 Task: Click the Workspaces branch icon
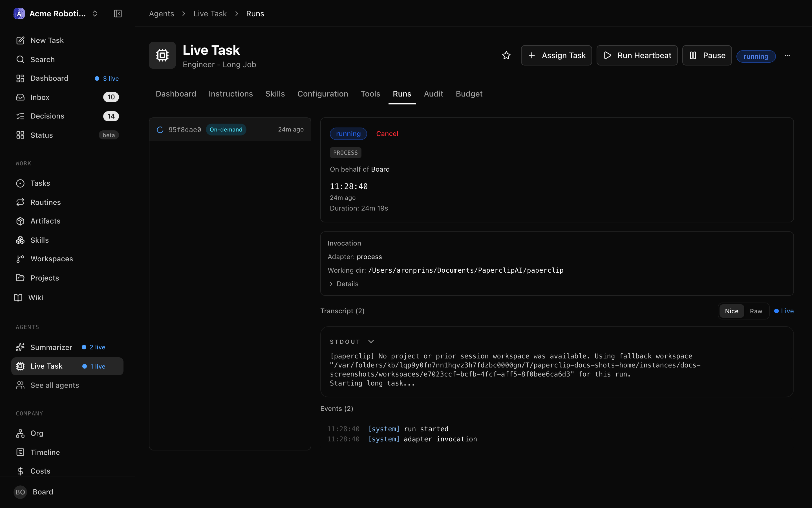pos(20,259)
